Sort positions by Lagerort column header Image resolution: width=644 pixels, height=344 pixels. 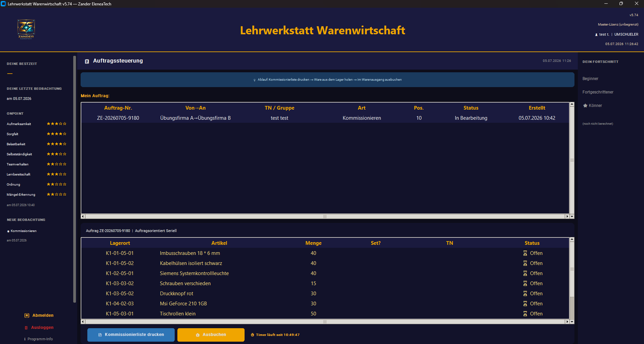120,243
